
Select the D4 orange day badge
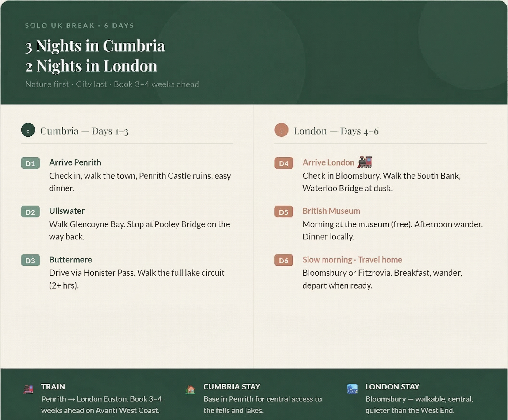tap(284, 163)
